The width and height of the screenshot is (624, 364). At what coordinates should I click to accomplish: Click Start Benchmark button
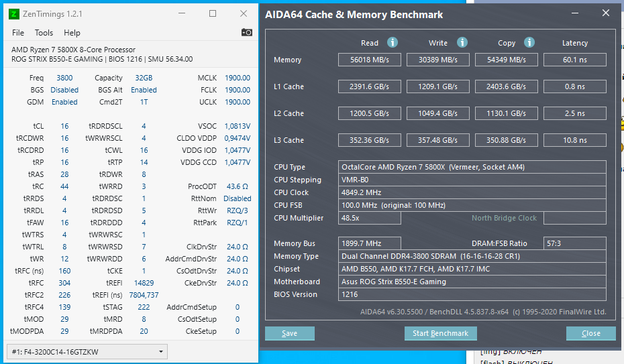441,333
